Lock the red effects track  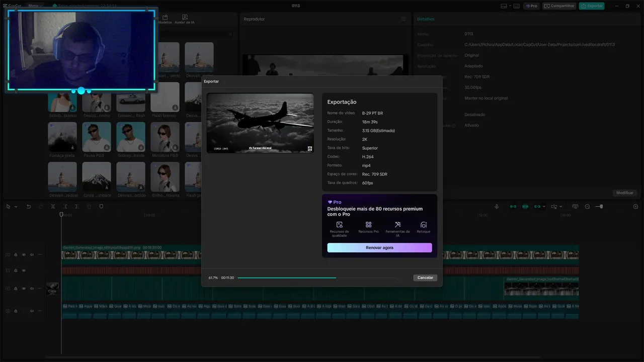point(16,270)
